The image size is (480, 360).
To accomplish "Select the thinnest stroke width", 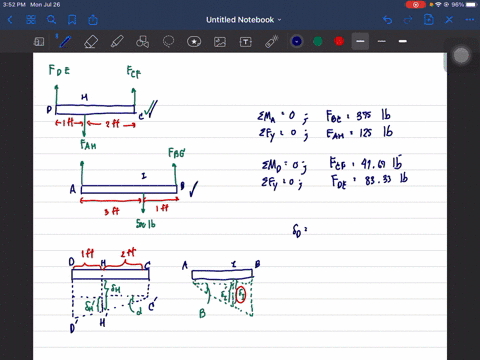I will pyautogui.click(x=382, y=41).
